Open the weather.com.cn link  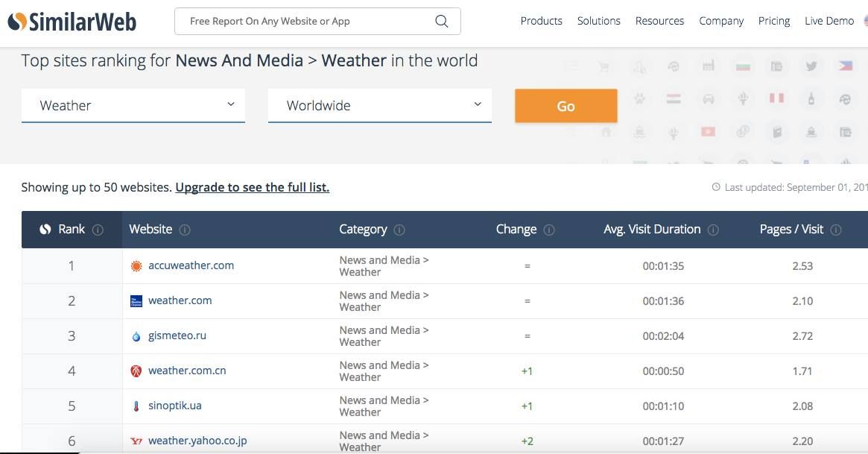click(187, 371)
